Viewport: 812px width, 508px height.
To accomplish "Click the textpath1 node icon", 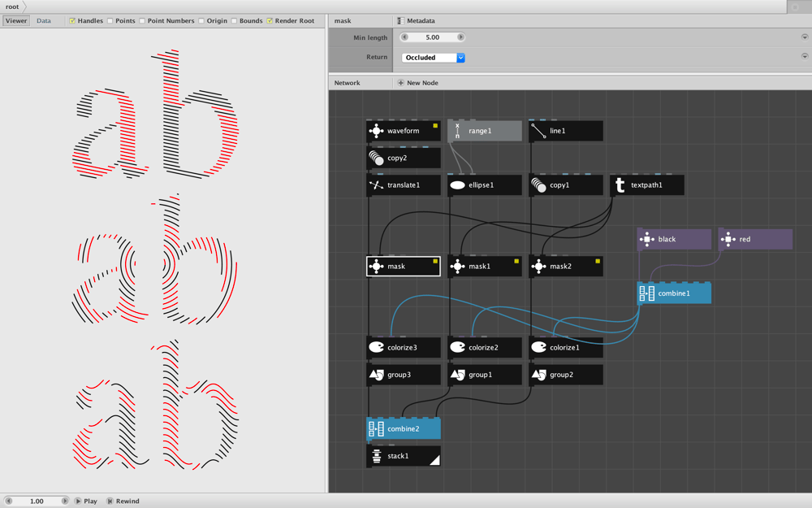I will coord(620,185).
